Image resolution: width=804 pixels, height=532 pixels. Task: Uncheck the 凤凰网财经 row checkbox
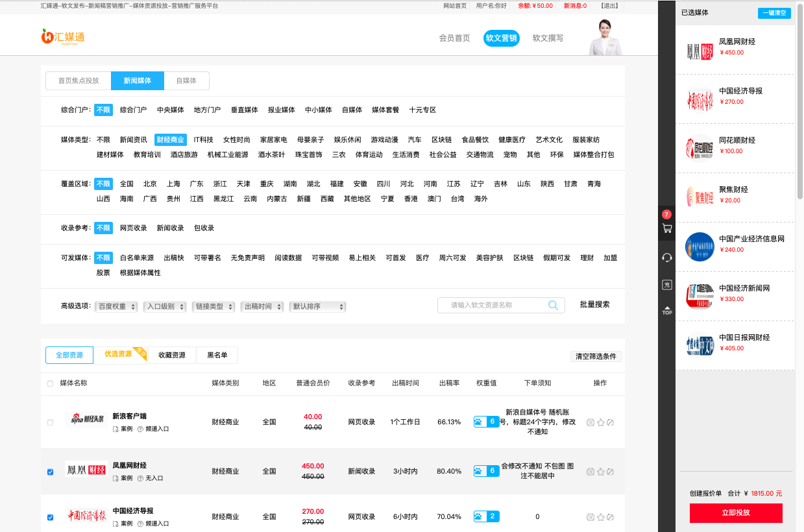[51, 472]
